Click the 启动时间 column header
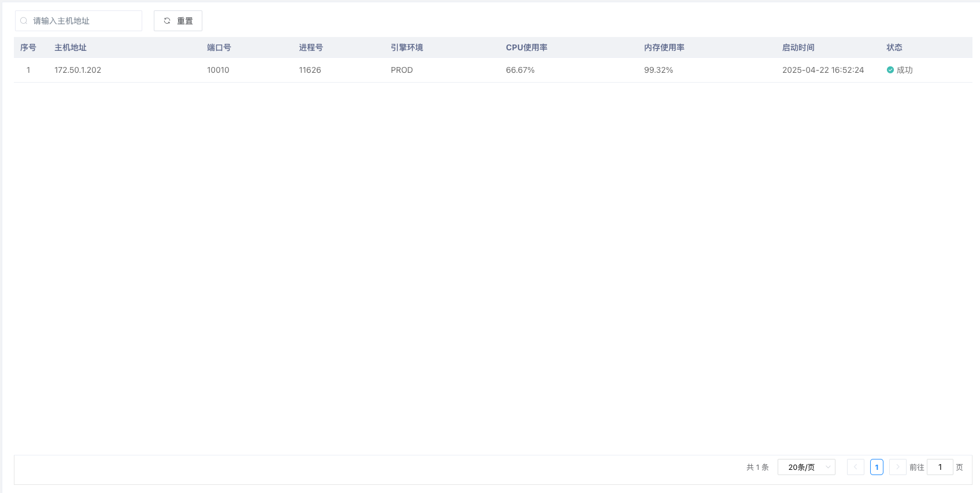Screen dimensions: 980x493 (x=798, y=47)
